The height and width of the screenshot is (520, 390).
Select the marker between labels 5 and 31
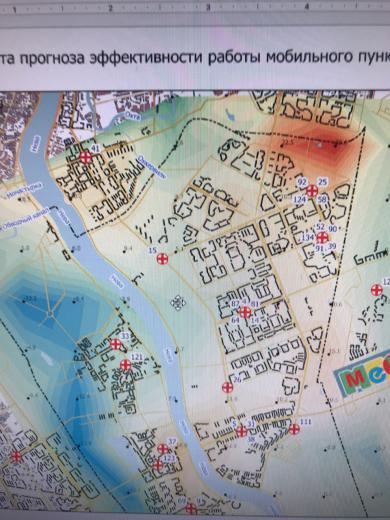point(241,431)
